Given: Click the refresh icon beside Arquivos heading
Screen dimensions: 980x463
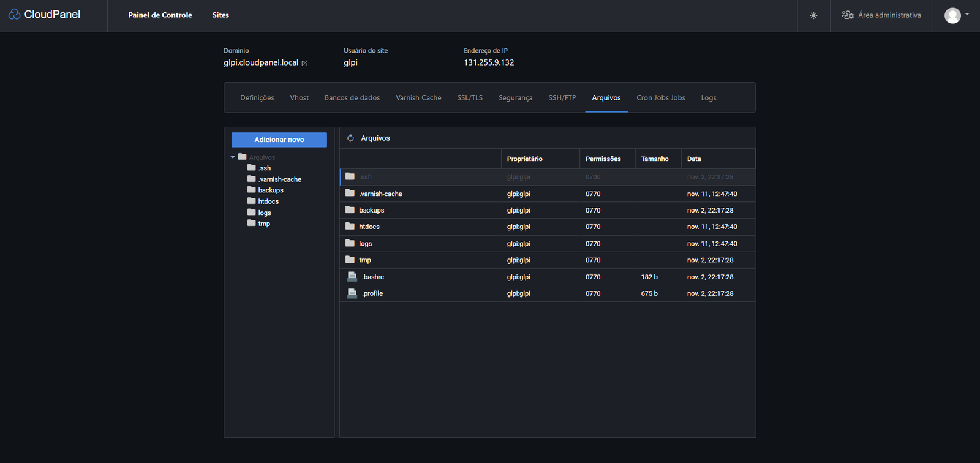Looking at the screenshot, I should coord(351,138).
